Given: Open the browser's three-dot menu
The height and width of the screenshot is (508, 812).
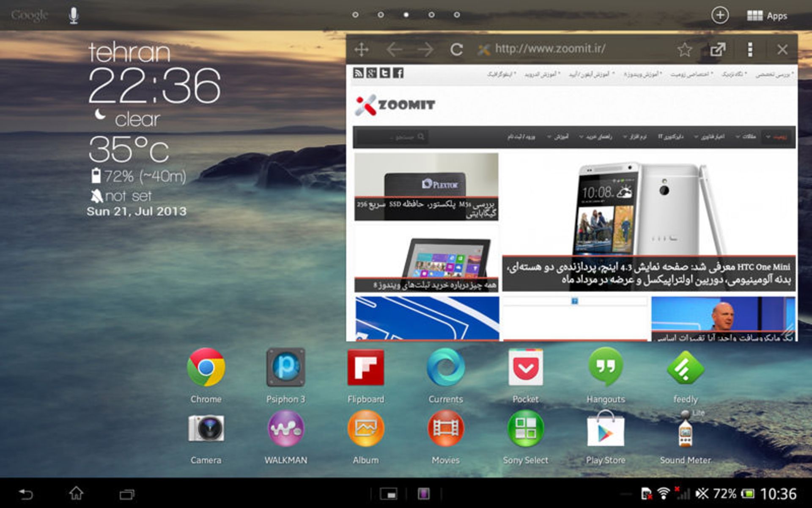Looking at the screenshot, I should (x=750, y=50).
